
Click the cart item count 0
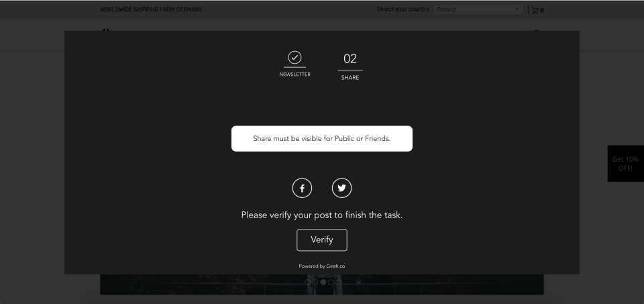[x=542, y=11]
